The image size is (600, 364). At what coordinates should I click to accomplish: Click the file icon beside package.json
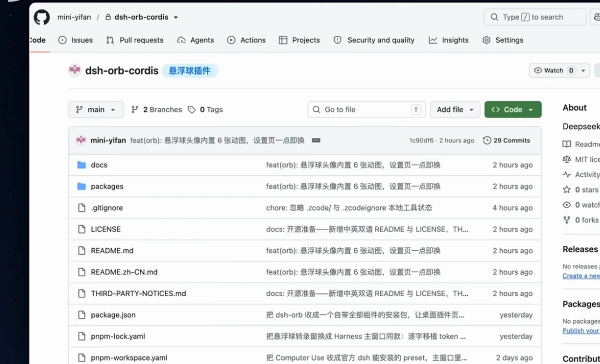click(81, 315)
